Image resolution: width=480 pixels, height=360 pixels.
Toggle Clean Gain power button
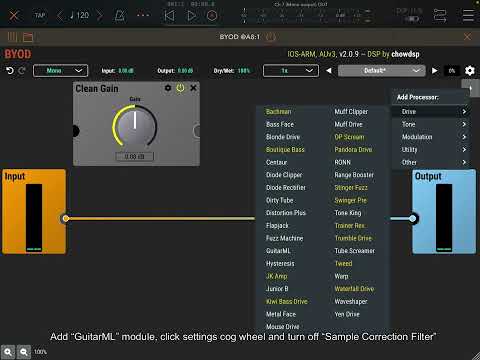180,88
